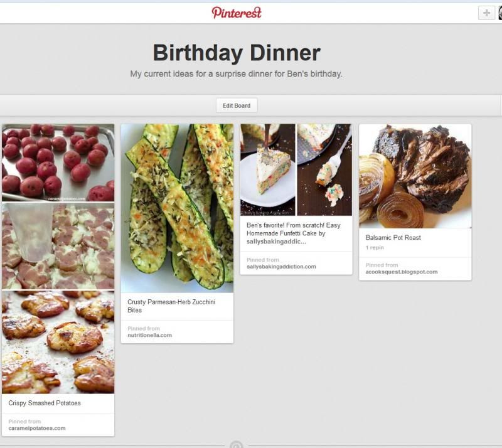Open the profile avatar in the header
Screen dimensions: 502x448
[x=500, y=13]
